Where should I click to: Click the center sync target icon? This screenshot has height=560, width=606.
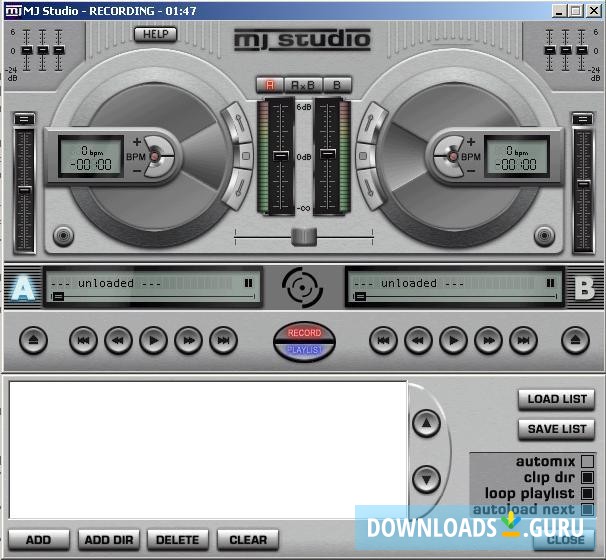[302, 288]
